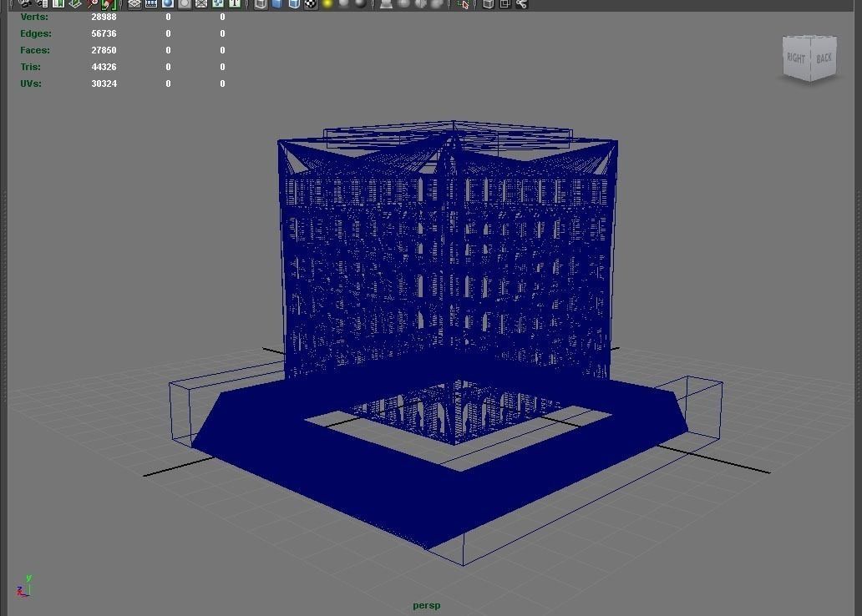This screenshot has width=862, height=616.
Task: Click the vertex count value 28988
Action: (x=104, y=17)
